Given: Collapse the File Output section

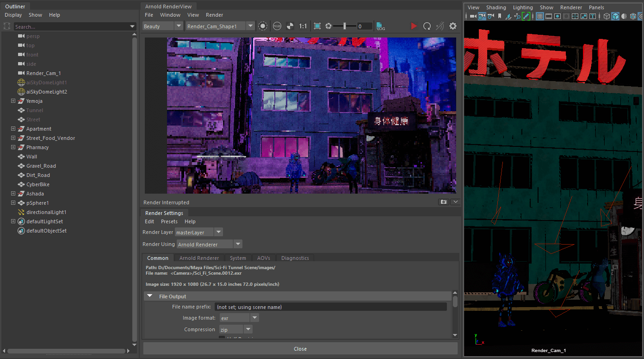Looking at the screenshot, I should (149, 296).
